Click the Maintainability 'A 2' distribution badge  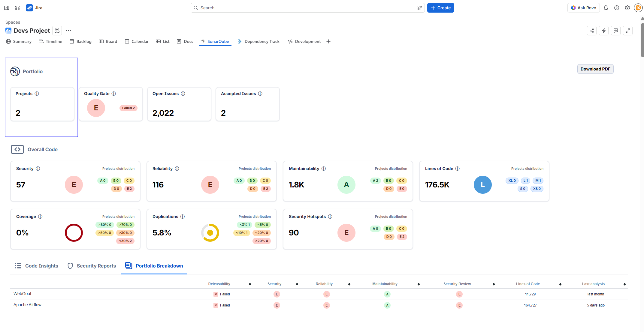(376, 181)
